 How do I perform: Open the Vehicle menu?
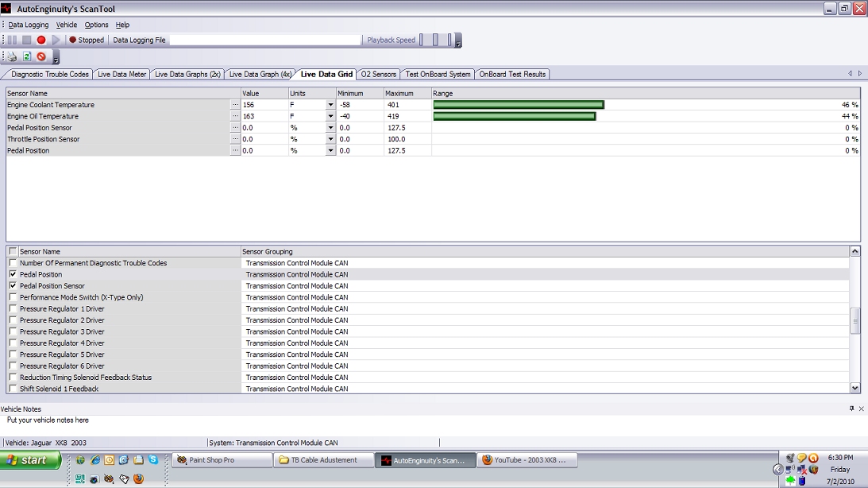pyautogui.click(x=67, y=25)
